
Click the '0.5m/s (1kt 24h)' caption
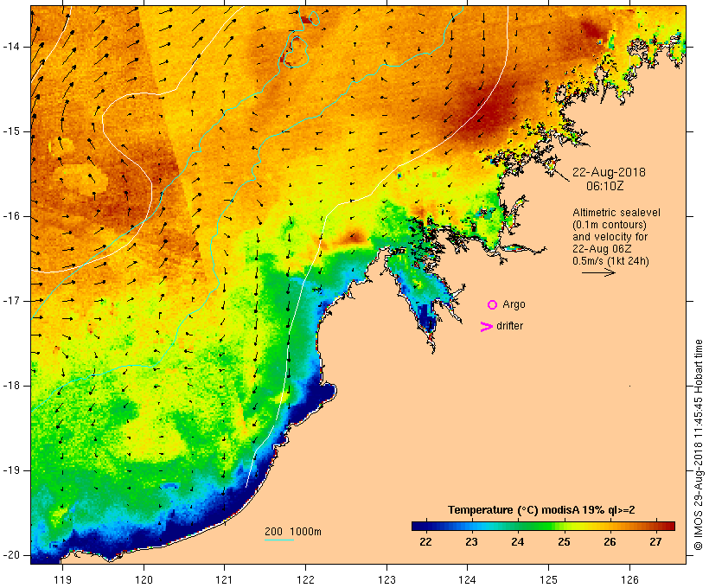(610, 261)
